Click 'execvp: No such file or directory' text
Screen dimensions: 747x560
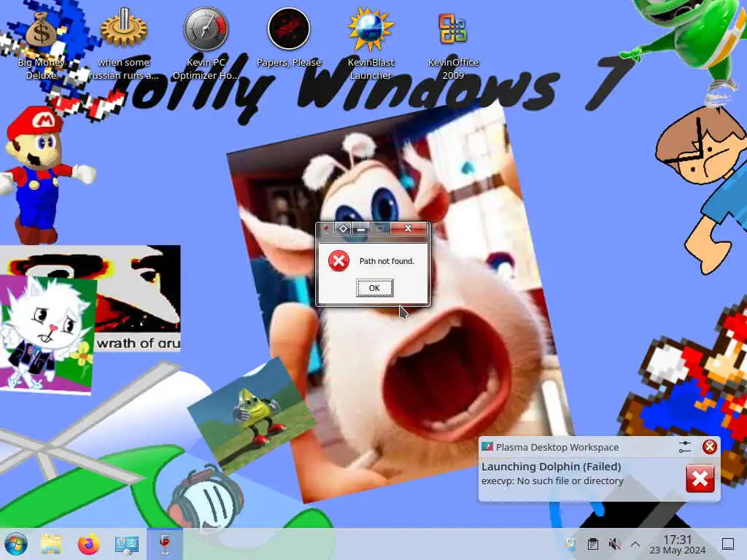(x=552, y=481)
